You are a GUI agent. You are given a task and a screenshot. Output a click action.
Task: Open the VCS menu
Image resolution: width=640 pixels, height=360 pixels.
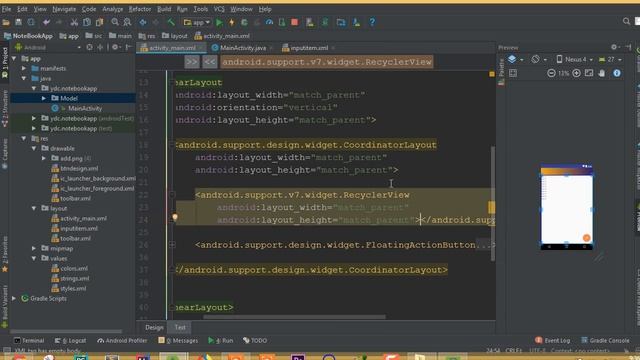pos(219,9)
